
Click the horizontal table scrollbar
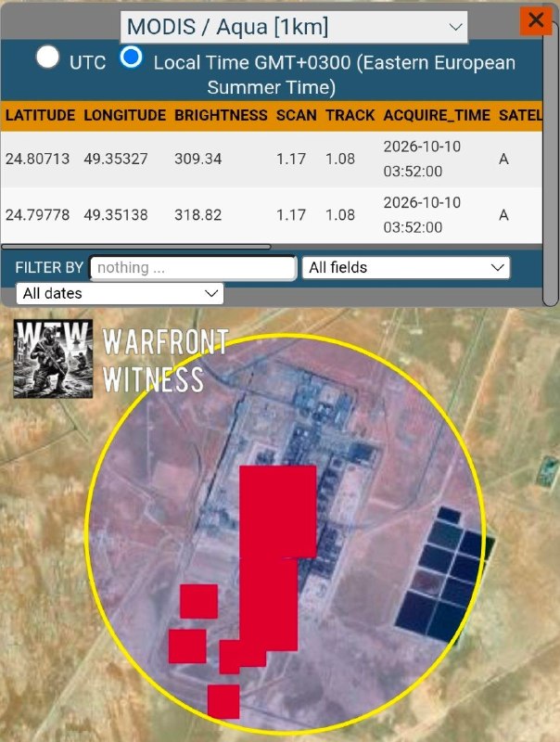point(136,247)
